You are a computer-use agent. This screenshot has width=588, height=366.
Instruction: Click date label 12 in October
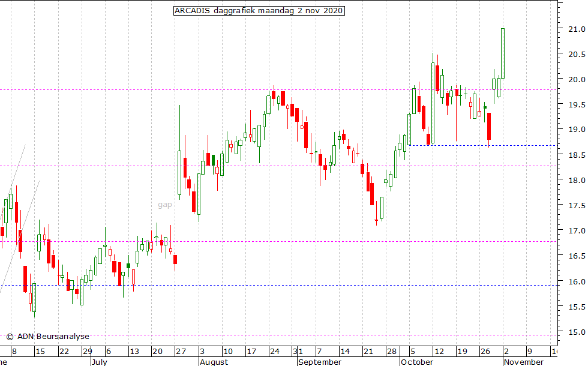(439, 352)
